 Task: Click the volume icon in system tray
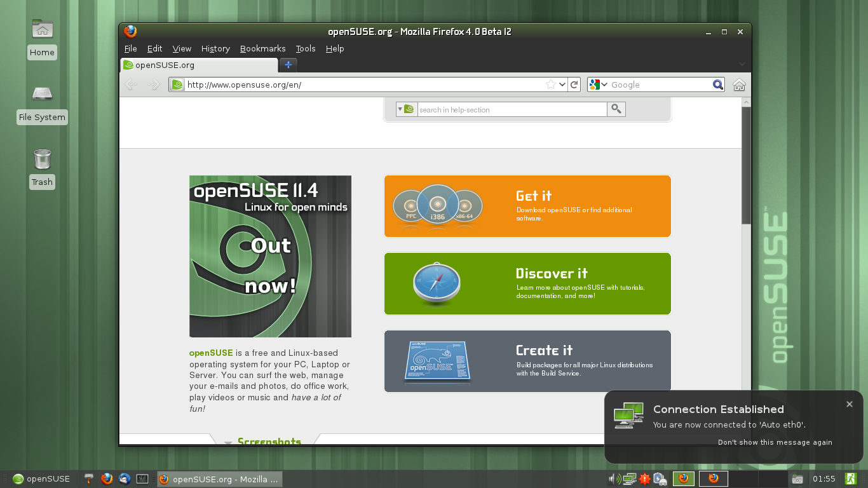pyautogui.click(x=614, y=479)
